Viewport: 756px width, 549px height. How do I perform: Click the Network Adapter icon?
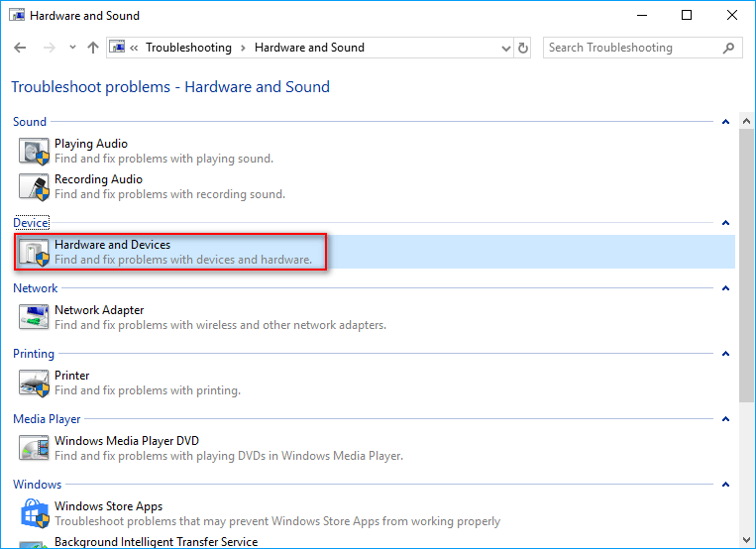click(34, 317)
